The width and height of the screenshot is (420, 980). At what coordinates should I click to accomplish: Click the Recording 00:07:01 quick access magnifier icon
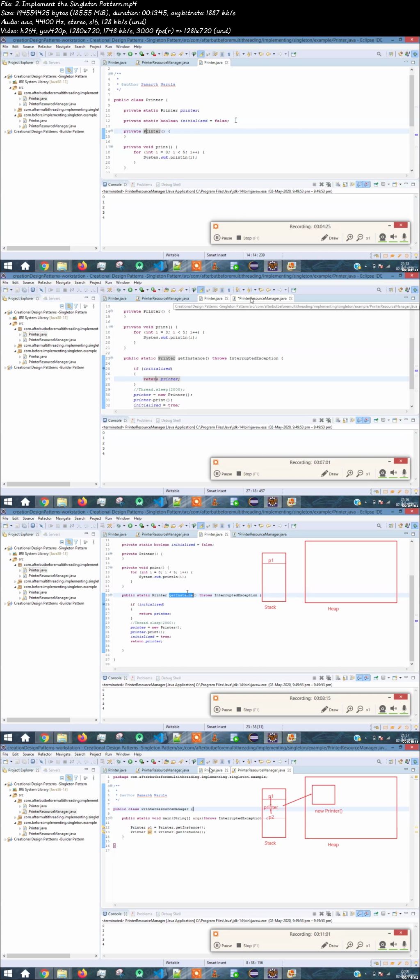[379, 290]
